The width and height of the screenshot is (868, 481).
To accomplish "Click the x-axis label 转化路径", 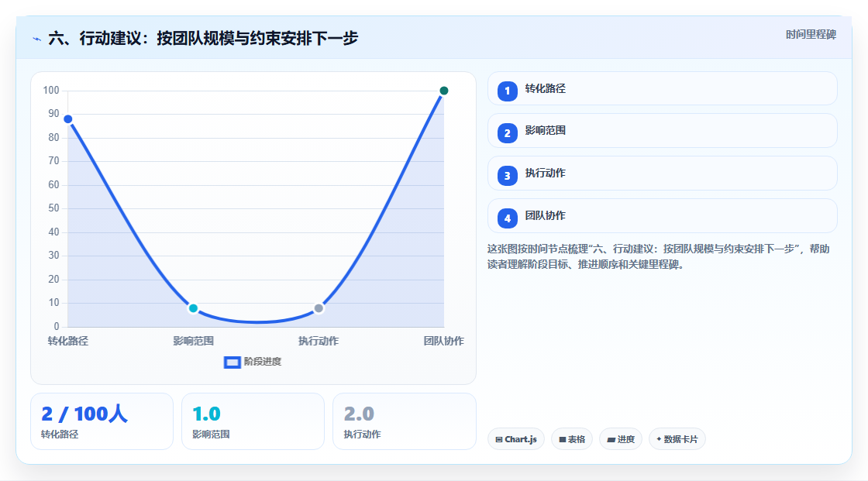I will click(x=68, y=341).
